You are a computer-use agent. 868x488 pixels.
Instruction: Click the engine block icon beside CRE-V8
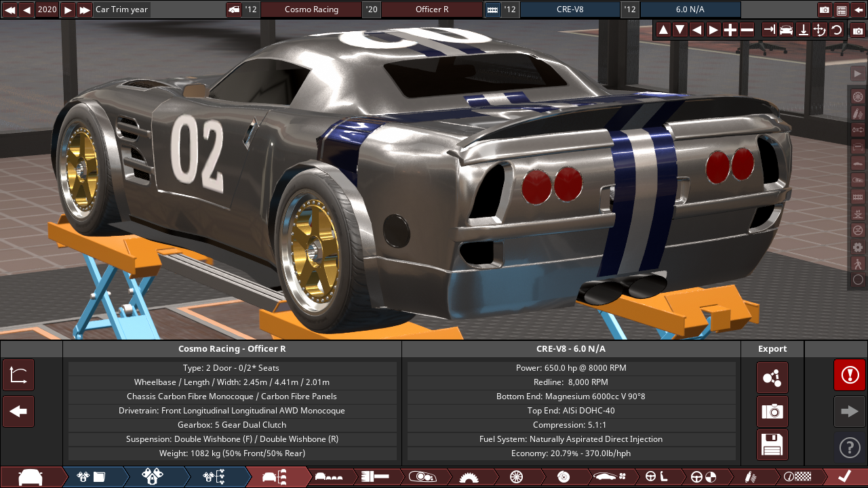click(x=492, y=9)
